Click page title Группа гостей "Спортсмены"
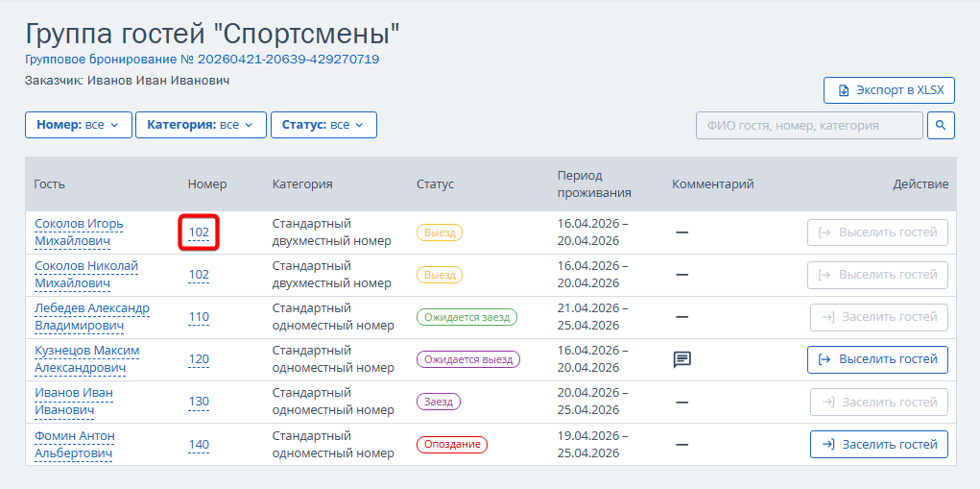 (x=212, y=35)
